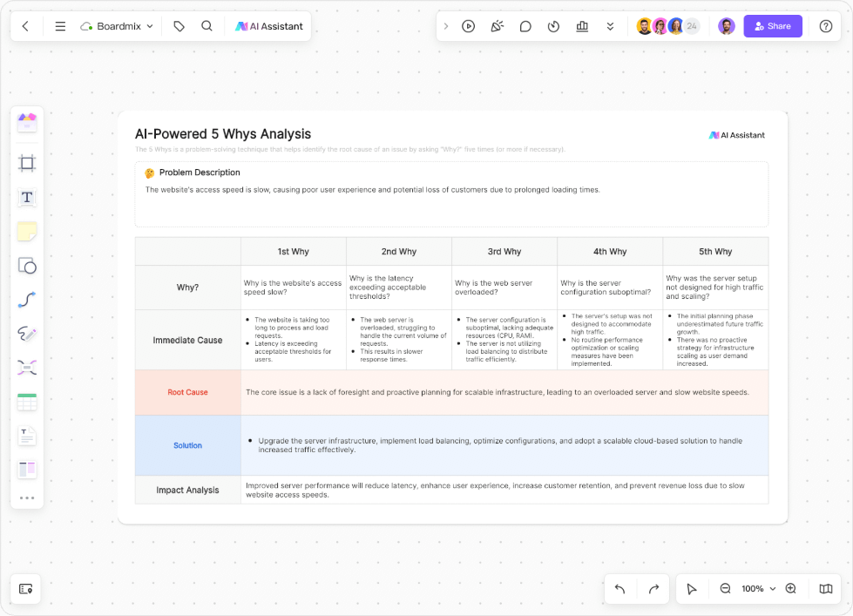Select the blue Solution label cell
Viewport: 853px width, 616px height.
[187, 445]
